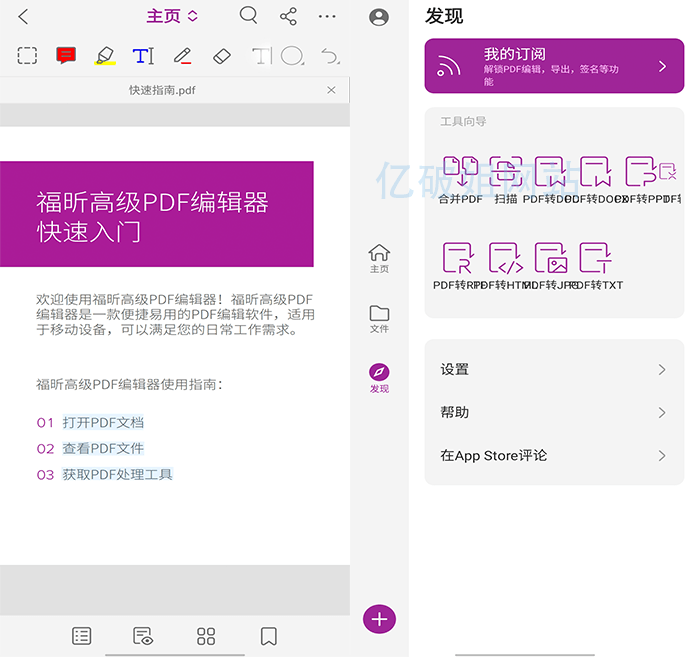Click the dashed rectangle selection tool
Viewport: 700px width, 657px height.
click(x=27, y=56)
